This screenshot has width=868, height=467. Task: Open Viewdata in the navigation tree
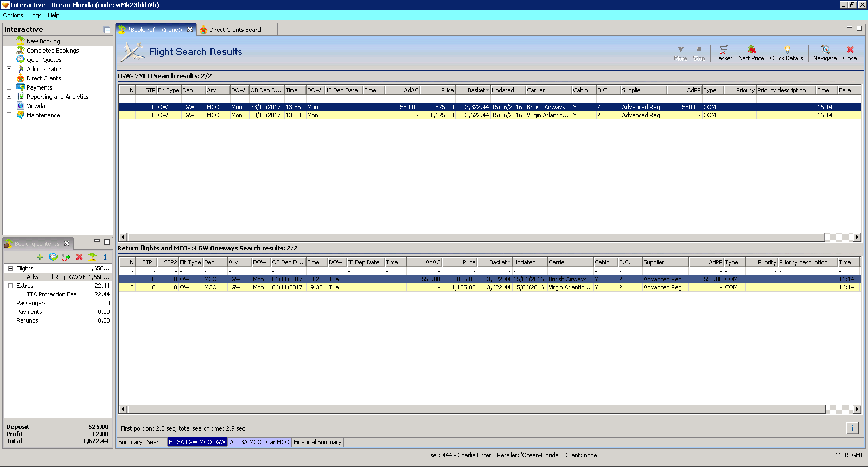(39, 106)
